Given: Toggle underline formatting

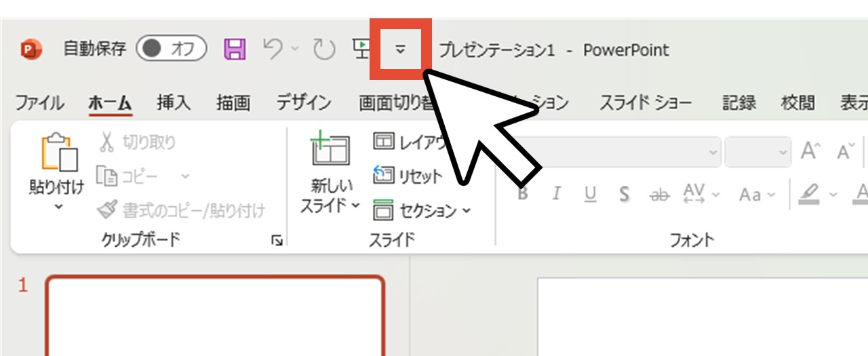Looking at the screenshot, I should pyautogui.click(x=591, y=195).
